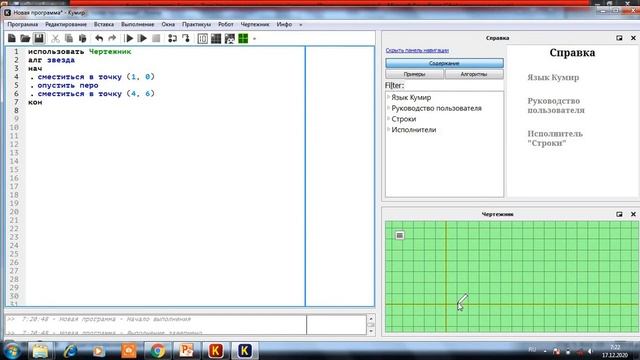This screenshot has width=640, height=360.
Task: Click code line 'использовать Чертежник'
Action: (x=80, y=51)
